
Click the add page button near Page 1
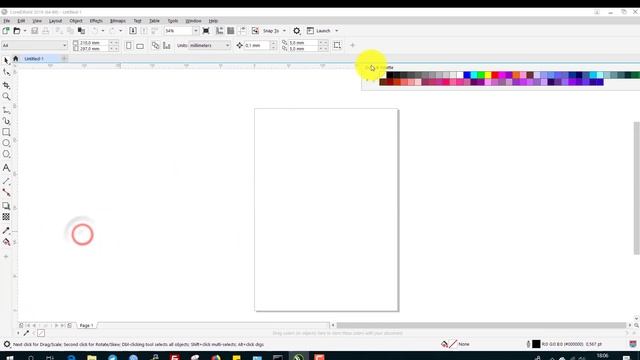coord(70,325)
